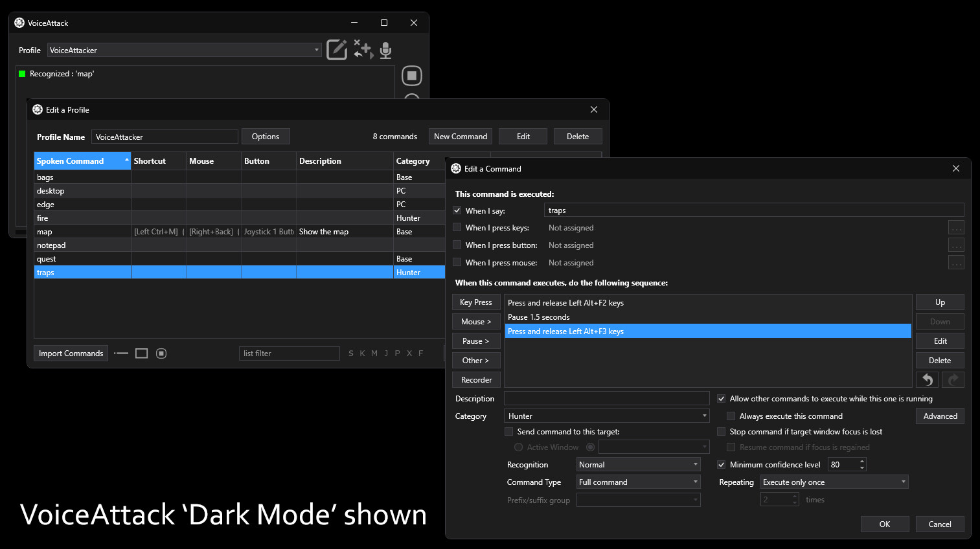This screenshot has height=549, width=980.
Task: Increase the minimum confidence level stepper
Action: pyautogui.click(x=862, y=461)
